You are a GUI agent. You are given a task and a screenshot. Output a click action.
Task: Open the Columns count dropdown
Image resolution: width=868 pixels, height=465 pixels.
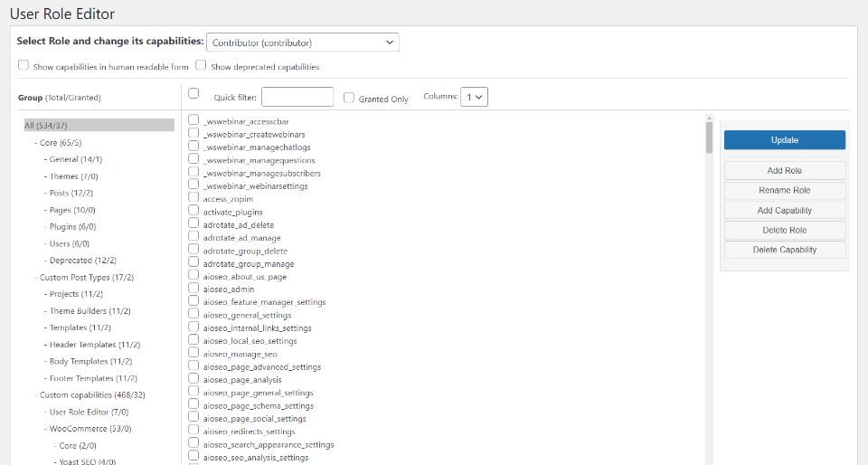point(474,97)
